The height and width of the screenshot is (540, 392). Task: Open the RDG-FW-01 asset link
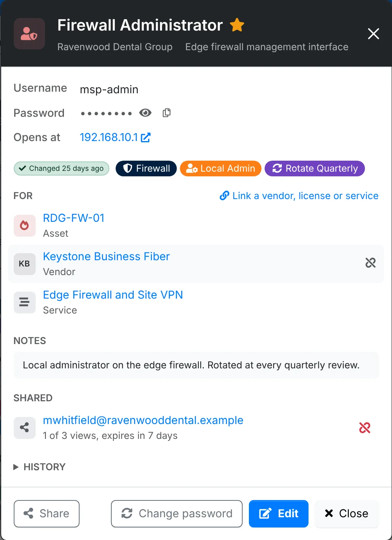click(x=74, y=218)
